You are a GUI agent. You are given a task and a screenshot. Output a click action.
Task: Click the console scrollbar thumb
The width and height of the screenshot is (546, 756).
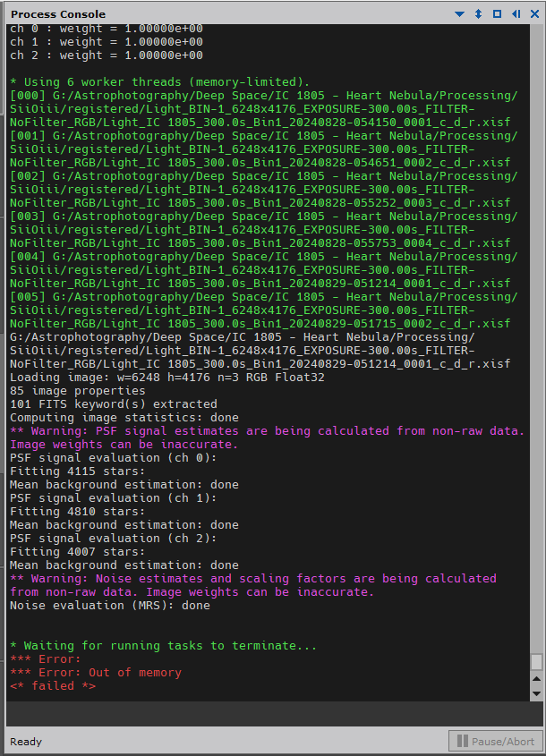tap(536, 661)
